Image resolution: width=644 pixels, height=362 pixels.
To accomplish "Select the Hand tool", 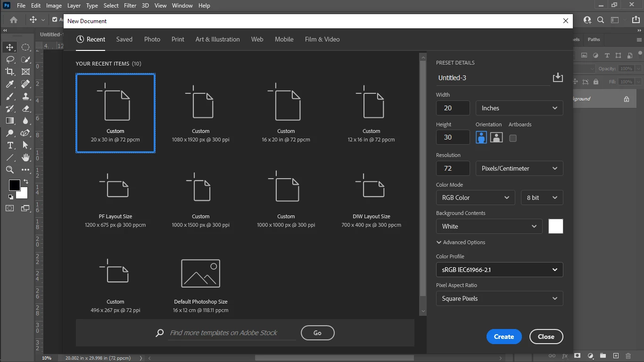I will 25,157.
